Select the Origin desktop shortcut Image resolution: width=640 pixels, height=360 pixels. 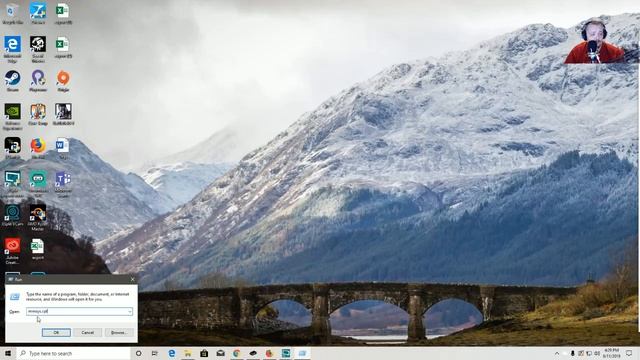[63, 81]
